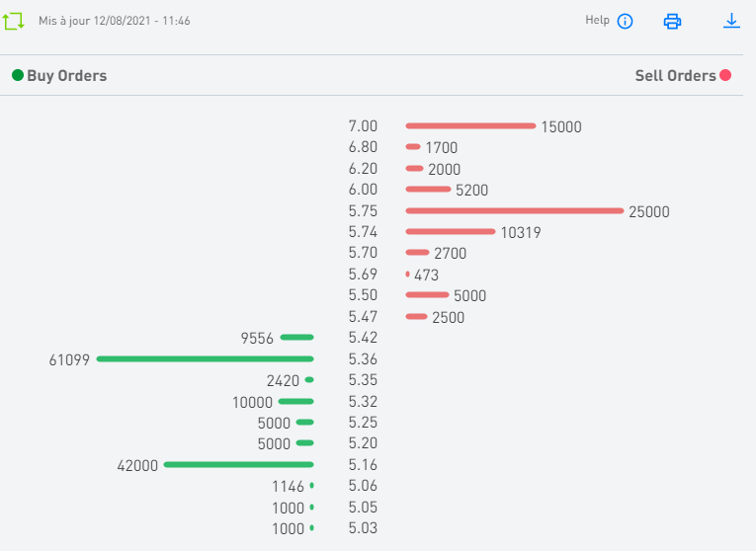This screenshot has width=756, height=551.
Task: Click the 10319 sell bar at 5.74
Action: [x=450, y=231]
